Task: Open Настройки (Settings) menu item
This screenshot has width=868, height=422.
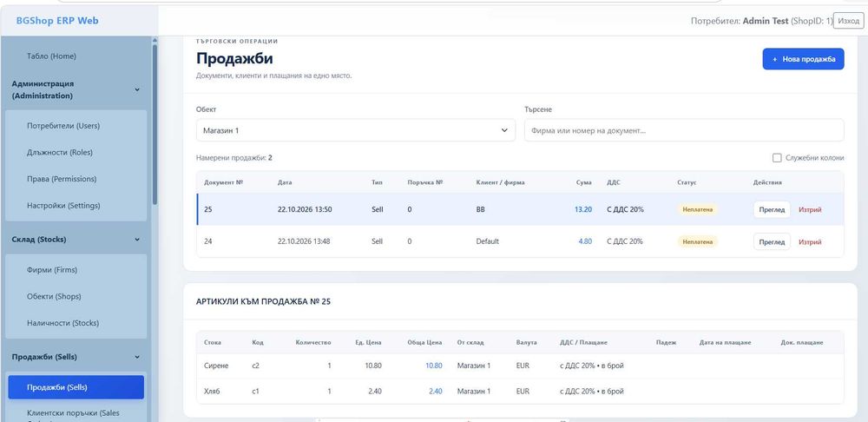Action: click(63, 206)
